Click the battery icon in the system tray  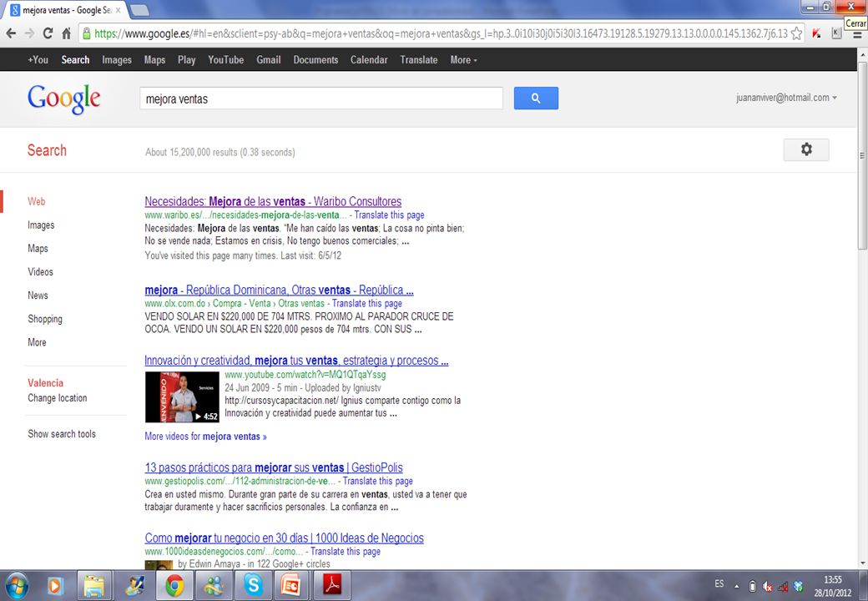click(752, 586)
